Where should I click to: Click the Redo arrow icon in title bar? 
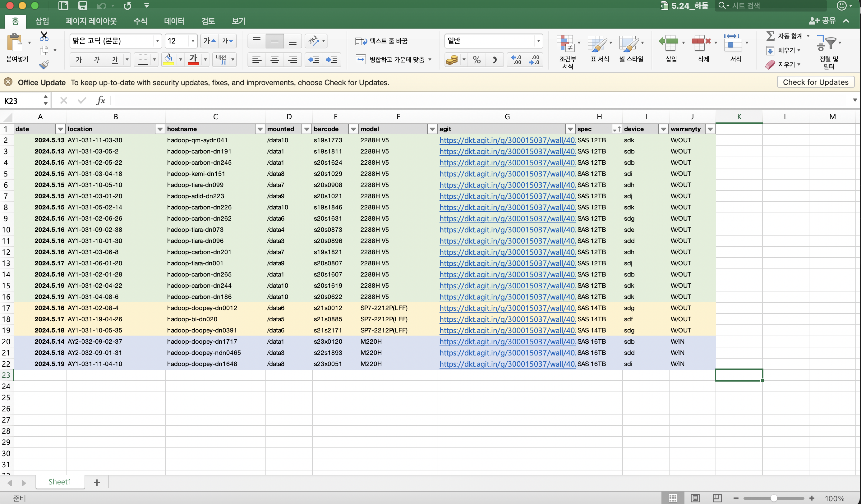click(127, 6)
